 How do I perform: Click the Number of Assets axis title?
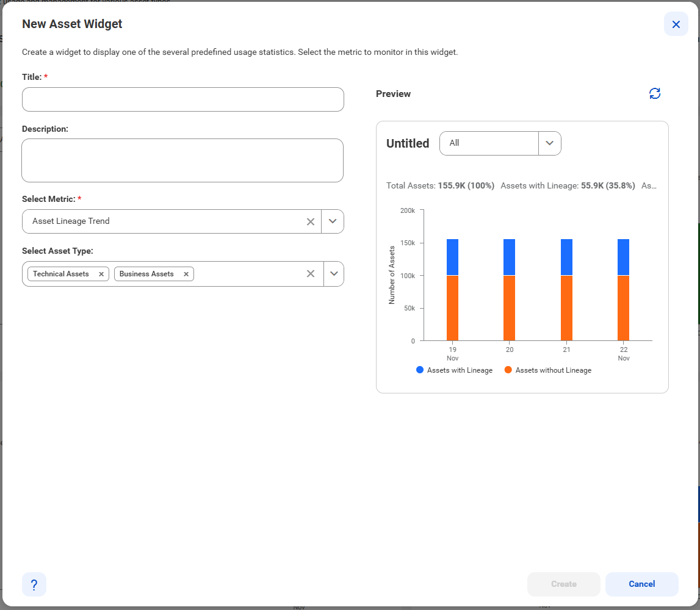392,275
